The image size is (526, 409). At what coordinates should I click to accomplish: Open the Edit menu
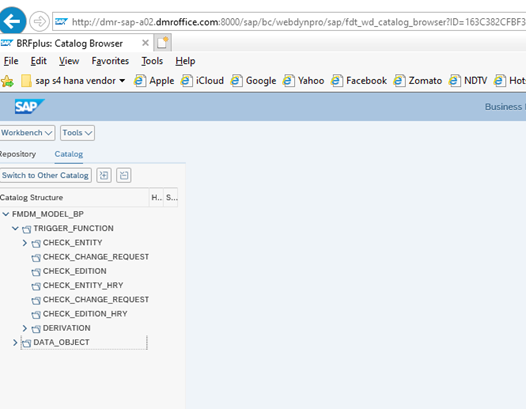tap(38, 61)
